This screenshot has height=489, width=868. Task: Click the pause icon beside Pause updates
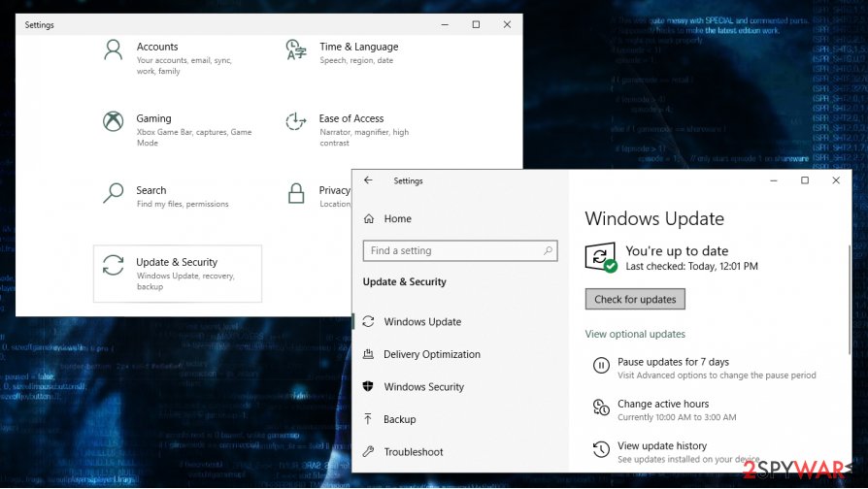601,366
